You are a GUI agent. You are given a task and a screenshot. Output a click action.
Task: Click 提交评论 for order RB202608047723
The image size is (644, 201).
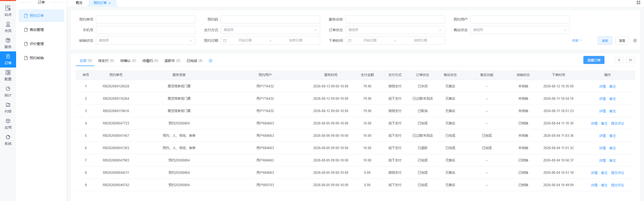click(x=617, y=123)
